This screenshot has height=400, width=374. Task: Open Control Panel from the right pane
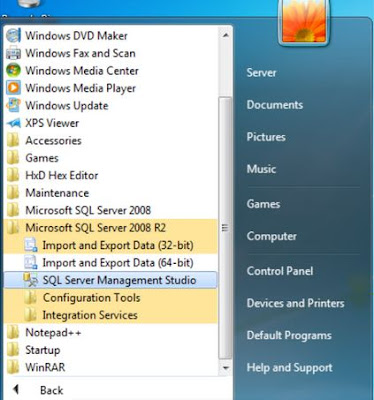(280, 271)
